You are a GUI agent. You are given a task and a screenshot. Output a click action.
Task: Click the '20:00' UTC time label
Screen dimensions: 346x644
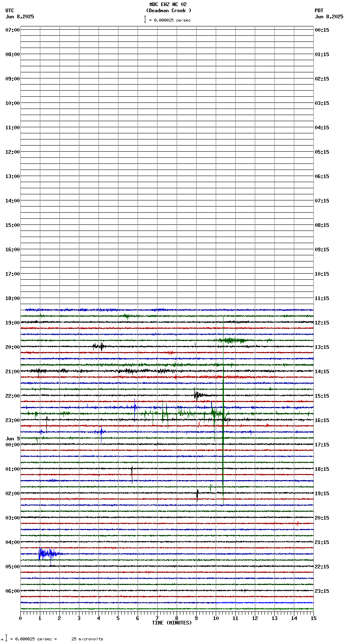(x=13, y=347)
